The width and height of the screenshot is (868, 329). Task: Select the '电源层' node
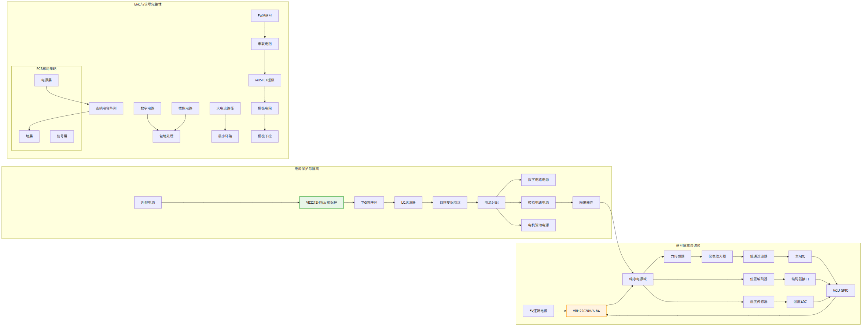47,80
